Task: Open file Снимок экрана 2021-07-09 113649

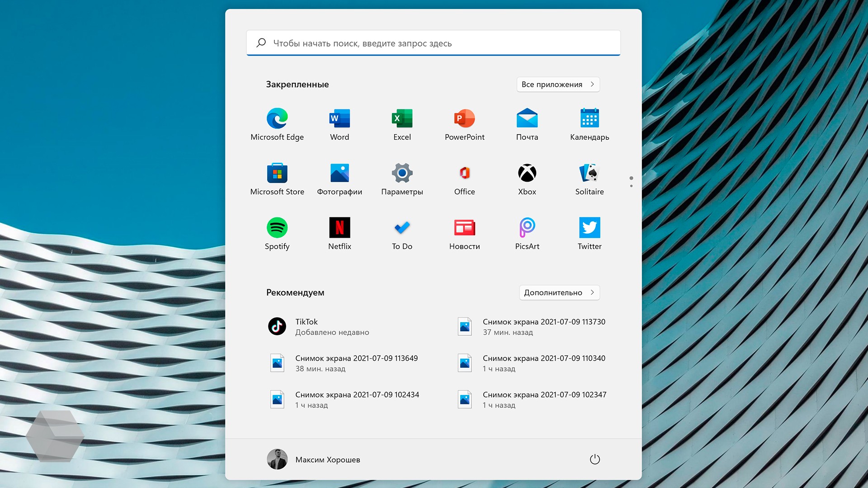Action: click(344, 363)
